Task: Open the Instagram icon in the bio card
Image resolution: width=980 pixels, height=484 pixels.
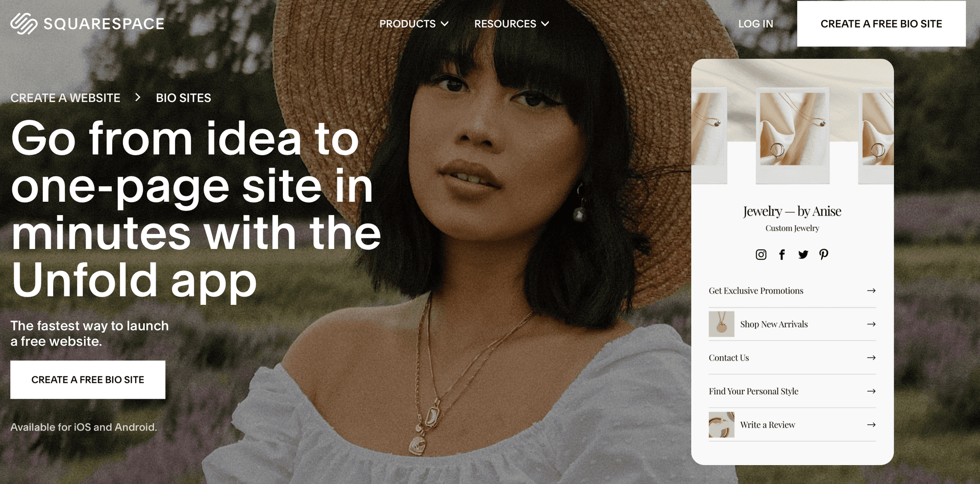Action: 761,254
